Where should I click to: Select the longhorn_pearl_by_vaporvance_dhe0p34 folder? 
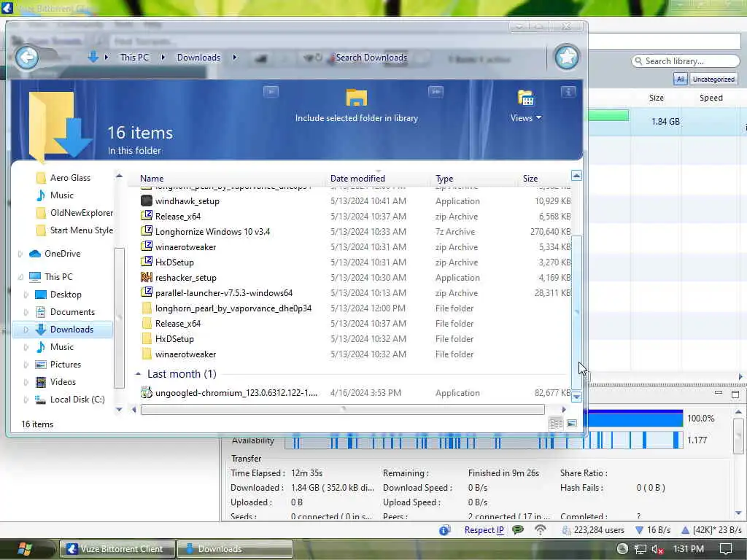[x=233, y=308]
